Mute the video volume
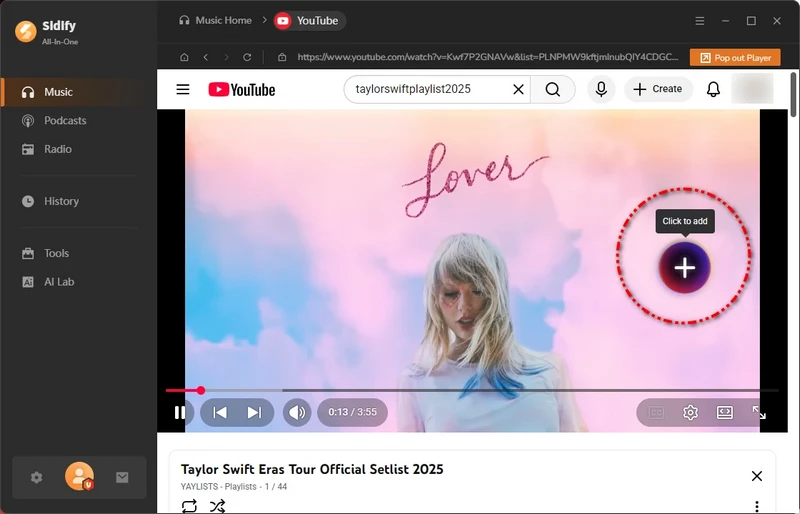 [297, 412]
